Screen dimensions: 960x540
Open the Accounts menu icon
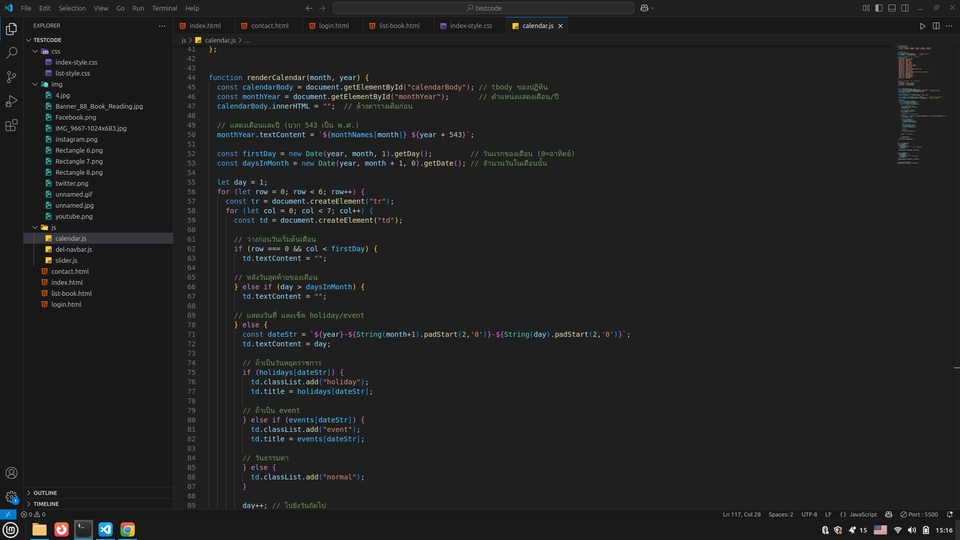click(11, 473)
